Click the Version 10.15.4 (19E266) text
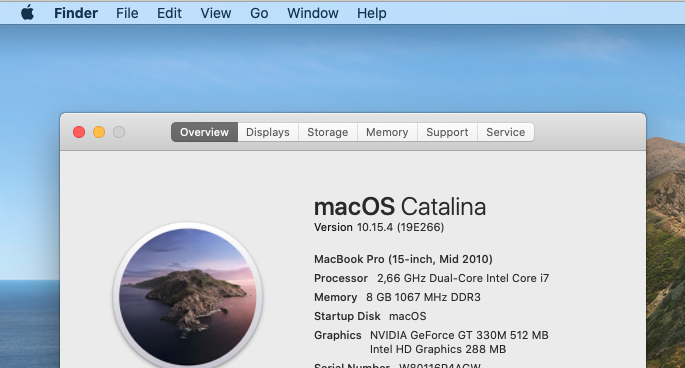685x368 pixels. pyautogui.click(x=379, y=227)
